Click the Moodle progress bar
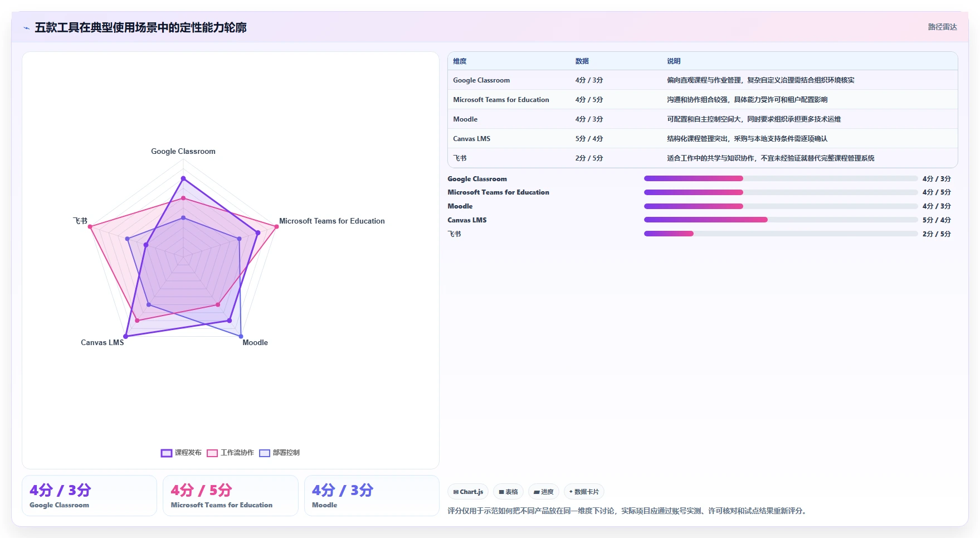This screenshot has height=538, width=980. click(x=781, y=206)
